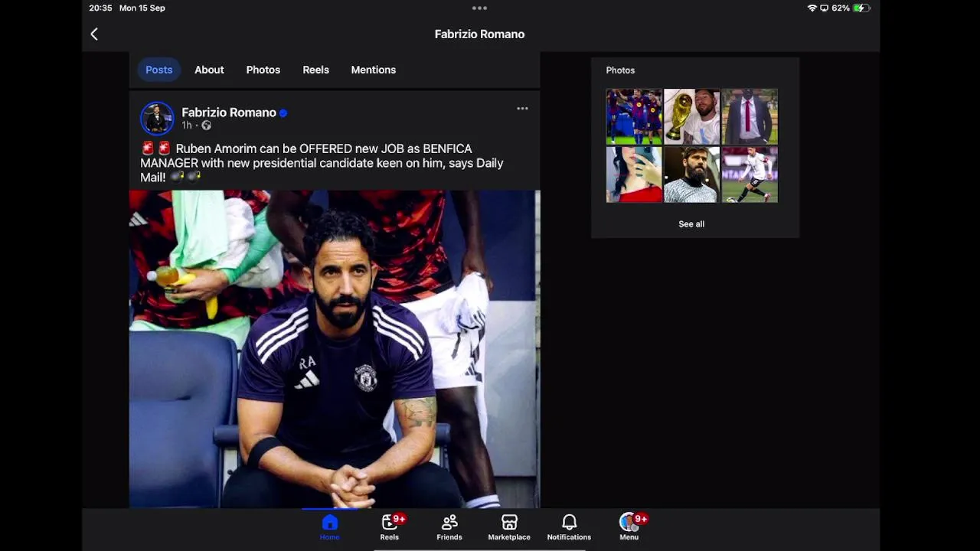Open Marketplace from the bottom bar
The width and height of the screenshot is (980, 551).
509,527
